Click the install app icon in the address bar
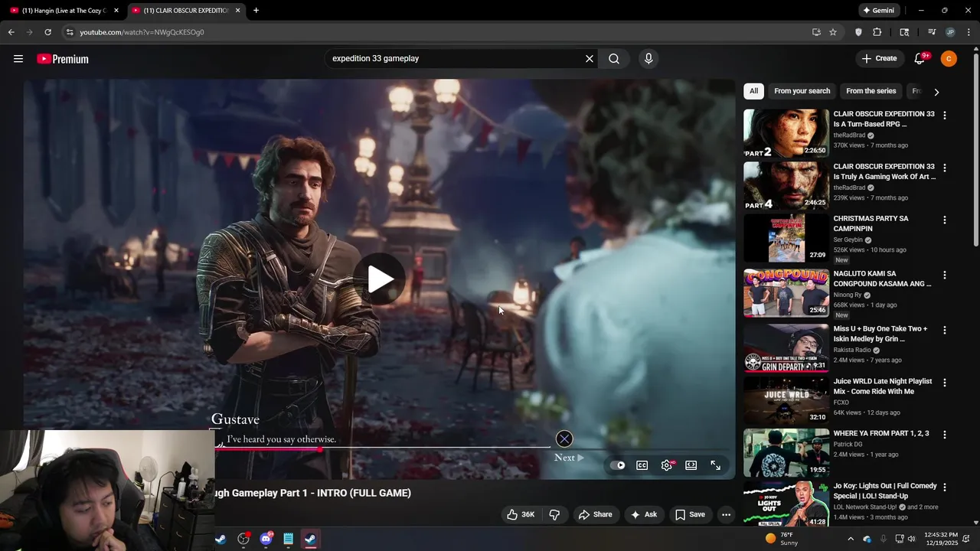The width and height of the screenshot is (980, 551). point(816,32)
